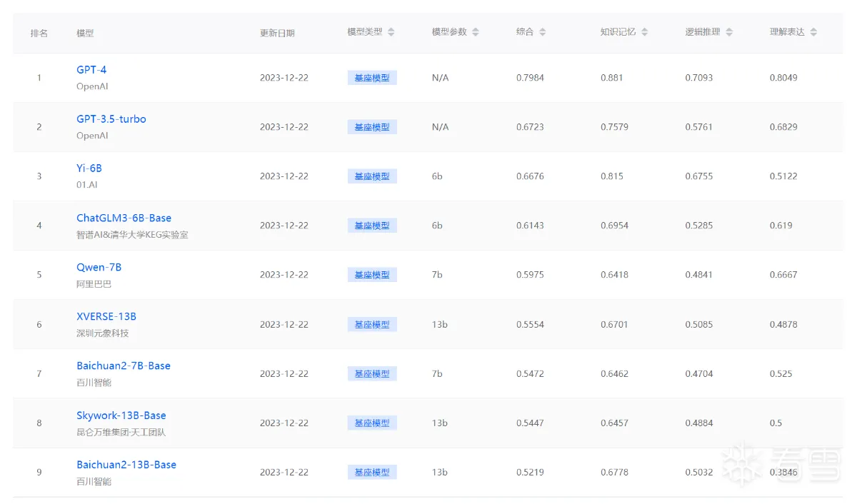Click 基座模型 tag in Skywork-13B-Base row
This screenshot has width=857, height=504.
pyautogui.click(x=372, y=423)
